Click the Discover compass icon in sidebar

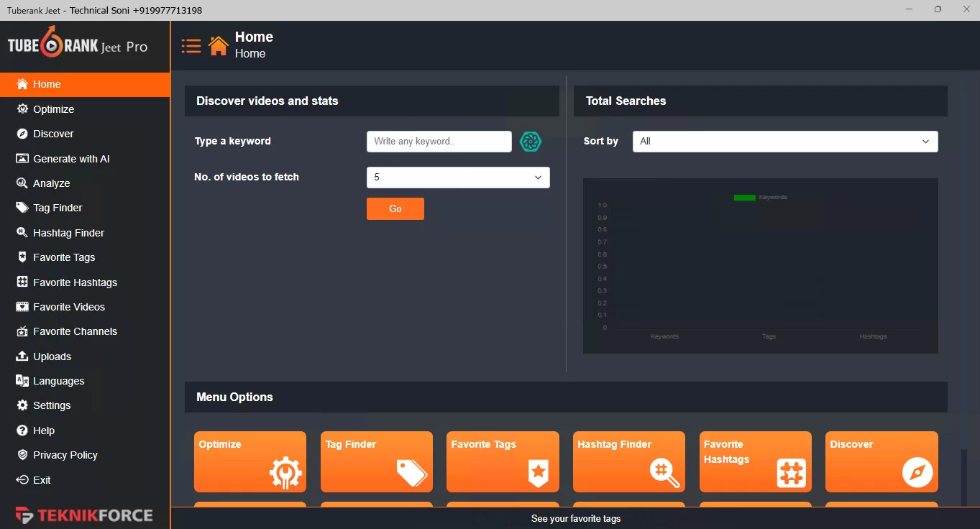coord(22,134)
